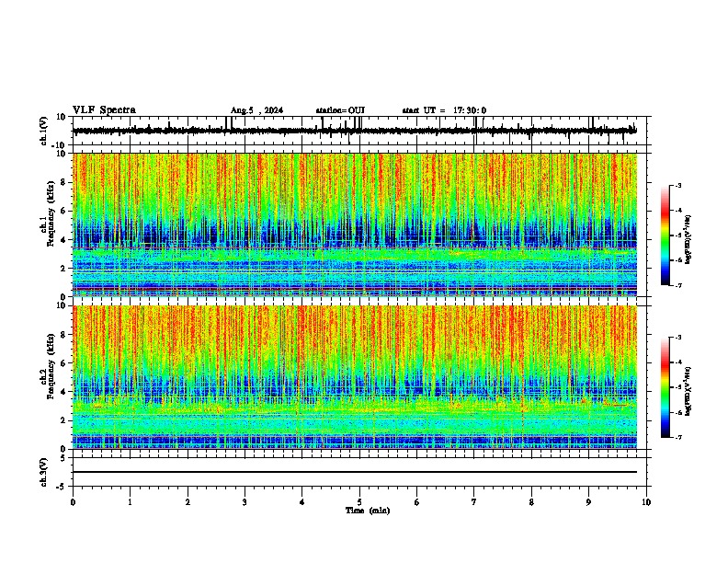Click the "6" kHz tick on ch.2 frequency axis
Viewport: 728px width, 563px height.
tap(64, 363)
